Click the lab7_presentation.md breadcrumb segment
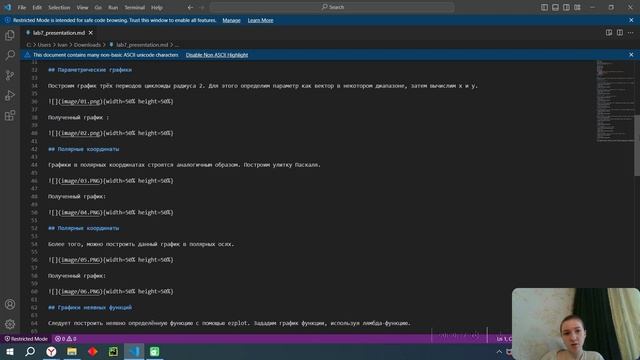Image resolution: width=640 pixels, height=360 pixels. click(142, 45)
